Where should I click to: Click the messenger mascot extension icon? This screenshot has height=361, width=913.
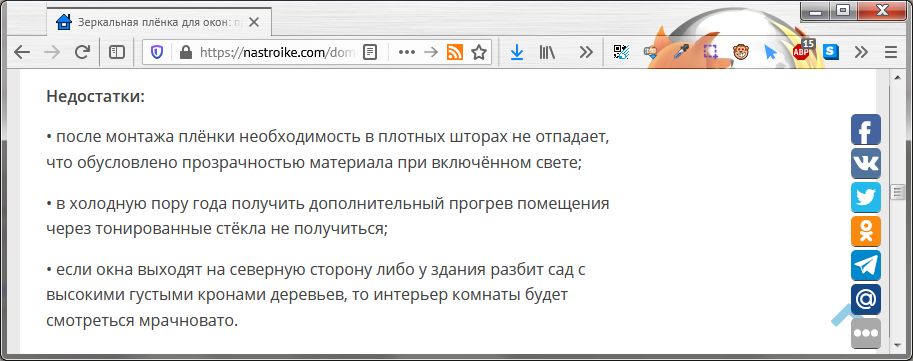[x=650, y=52]
